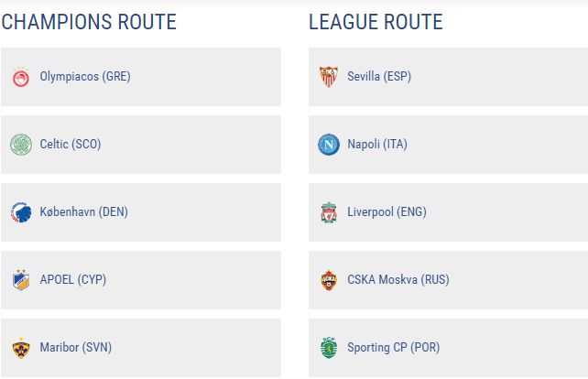Open the Liverpool (ENG) team link
The image size is (588, 379).
click(x=387, y=212)
